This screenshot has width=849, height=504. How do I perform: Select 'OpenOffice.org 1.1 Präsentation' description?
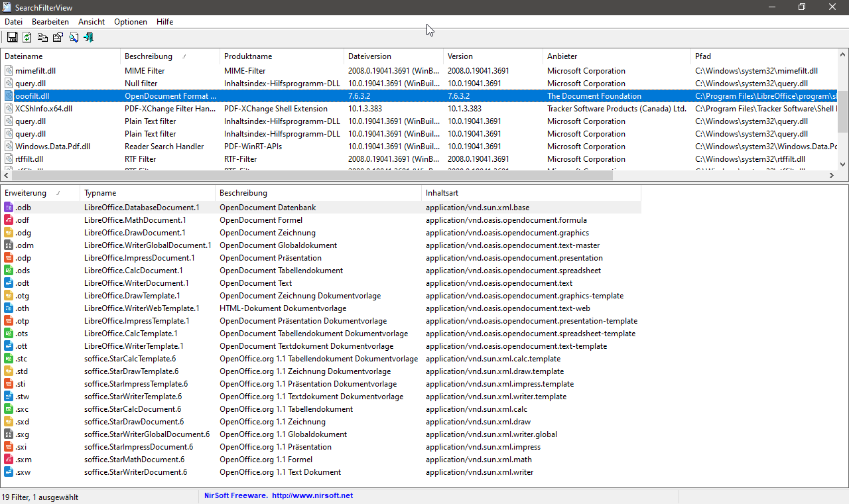coord(275,447)
